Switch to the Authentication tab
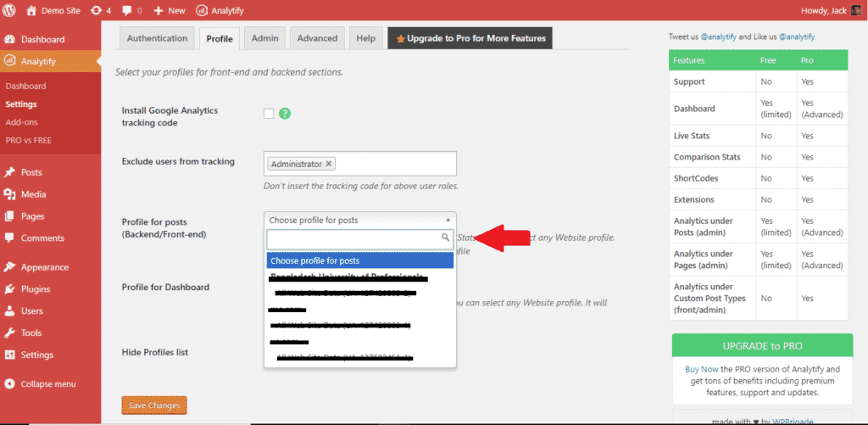868x425 pixels. pos(157,38)
